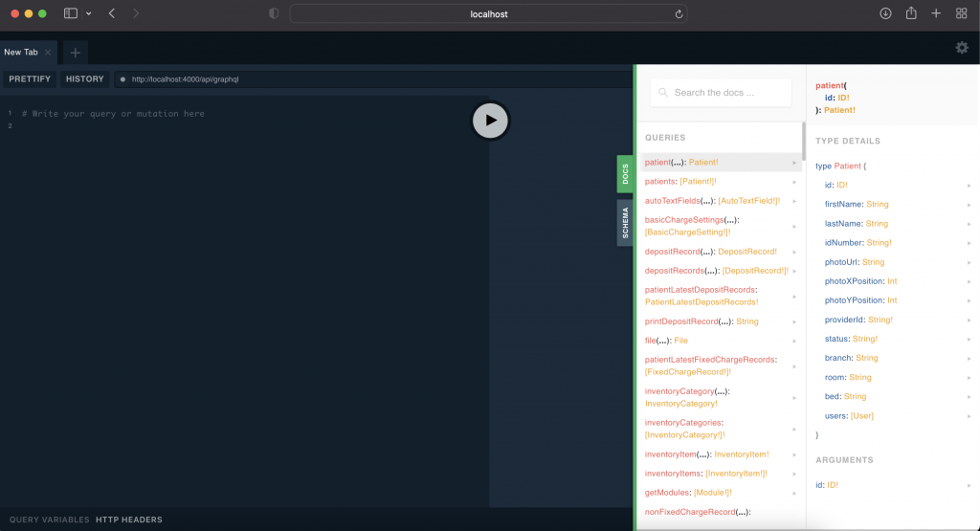Click query editor line one comment
This screenshot has height=531, width=980.
click(113, 114)
